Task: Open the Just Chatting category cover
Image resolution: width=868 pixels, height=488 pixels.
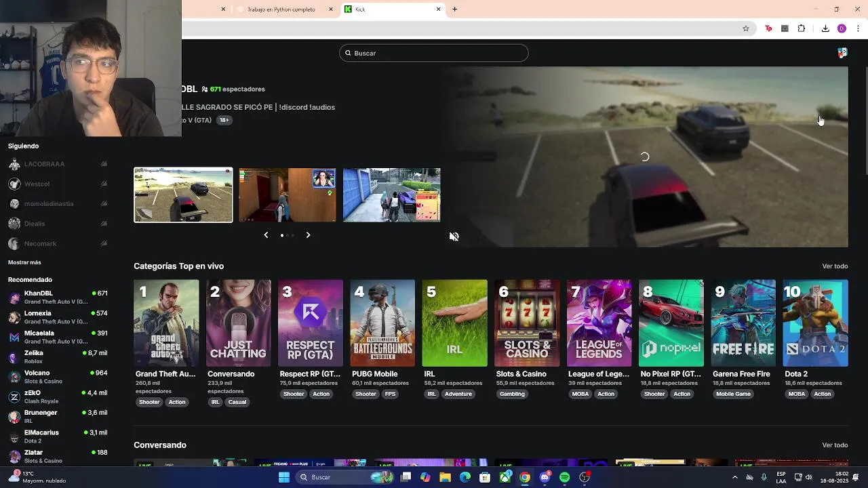Action: (x=239, y=323)
